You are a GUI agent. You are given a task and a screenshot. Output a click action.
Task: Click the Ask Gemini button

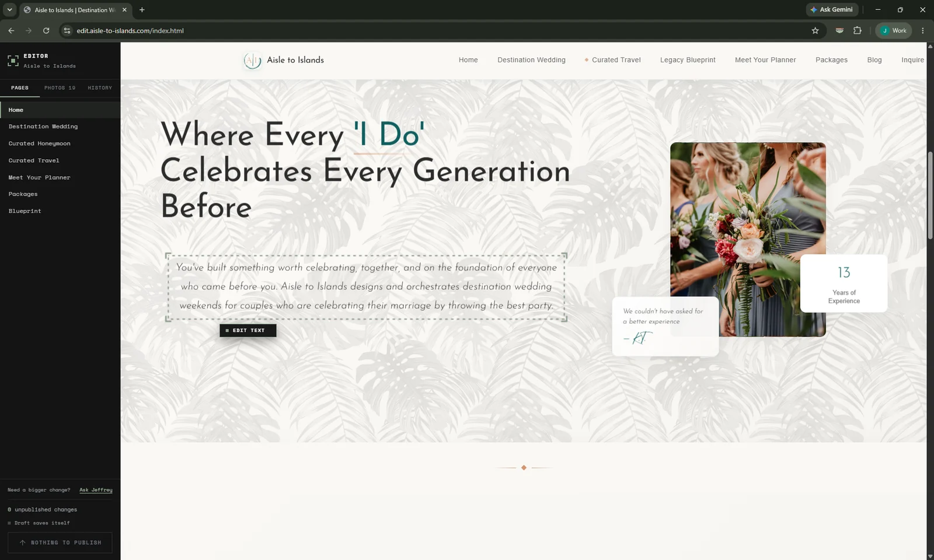coord(832,9)
